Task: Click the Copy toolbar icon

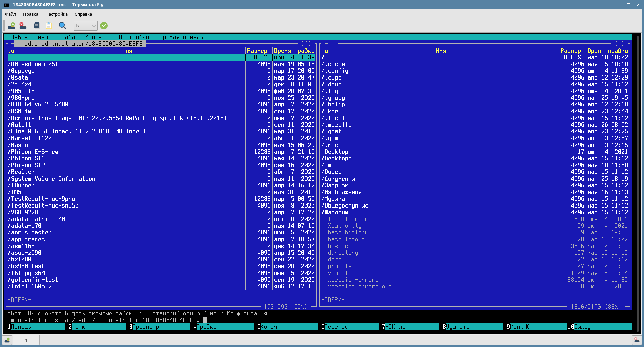Action: pyautogui.click(x=37, y=26)
